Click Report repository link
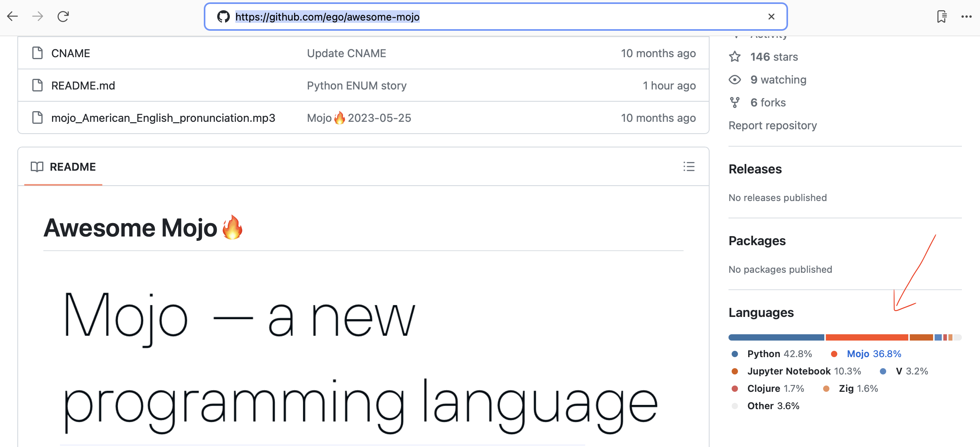This screenshot has height=447, width=980. coord(772,125)
